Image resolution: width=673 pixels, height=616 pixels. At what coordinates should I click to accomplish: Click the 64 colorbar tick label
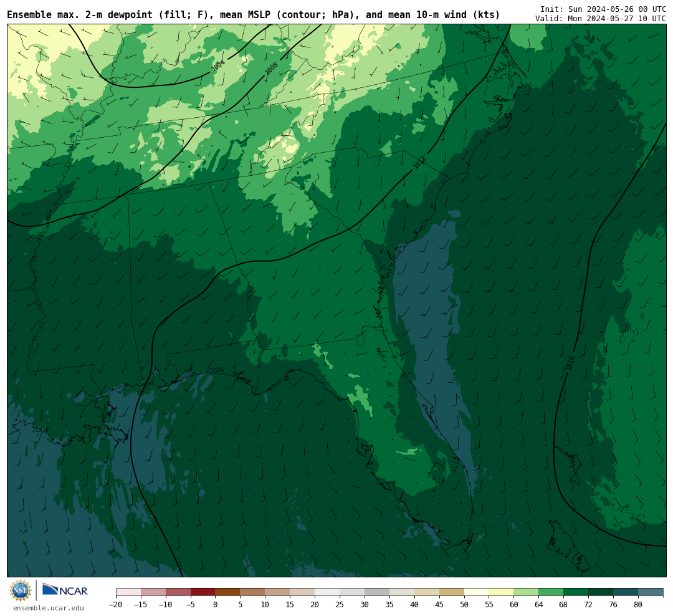pos(539,605)
